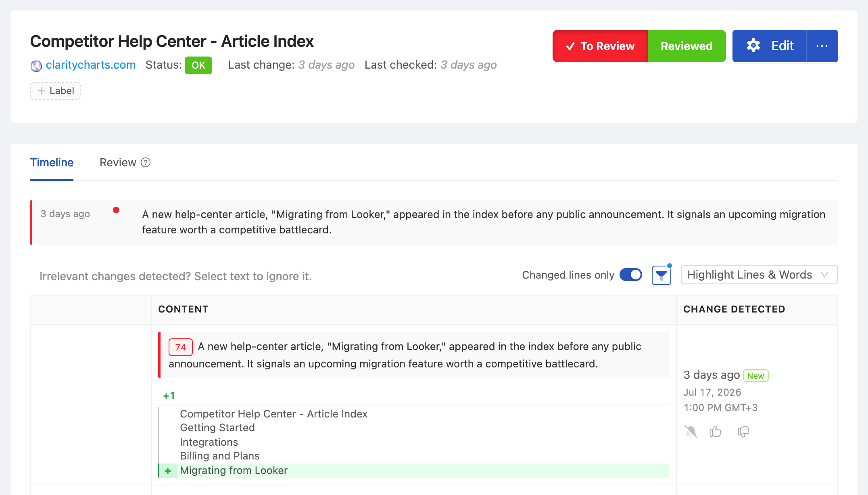The width and height of the screenshot is (868, 495).
Task: Give thumbs down to the detected change
Action: coord(743,432)
